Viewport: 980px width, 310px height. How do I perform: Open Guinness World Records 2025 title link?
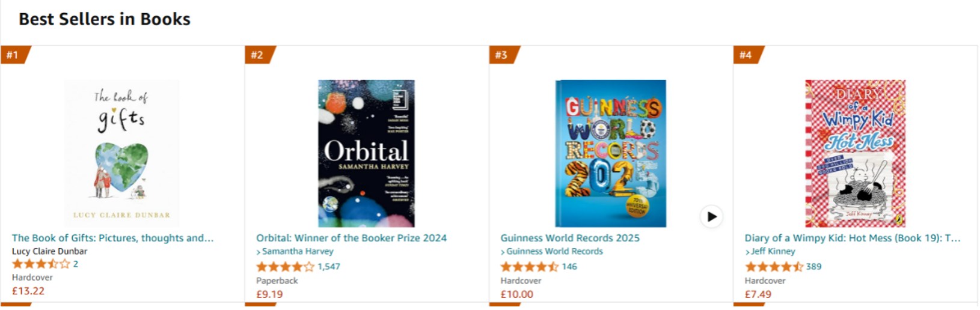569,238
